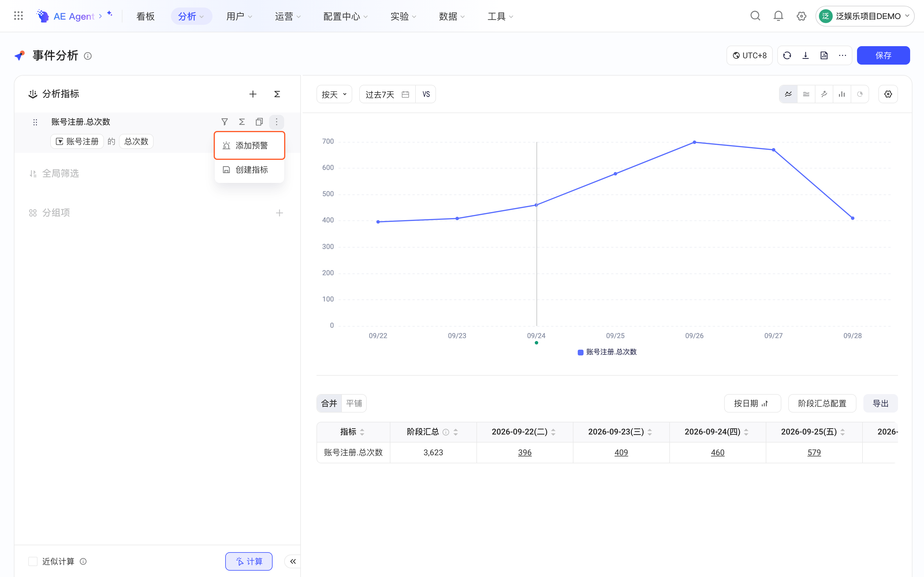The height and width of the screenshot is (577, 924).
Task: Click the blue 保存 button
Action: click(x=883, y=56)
